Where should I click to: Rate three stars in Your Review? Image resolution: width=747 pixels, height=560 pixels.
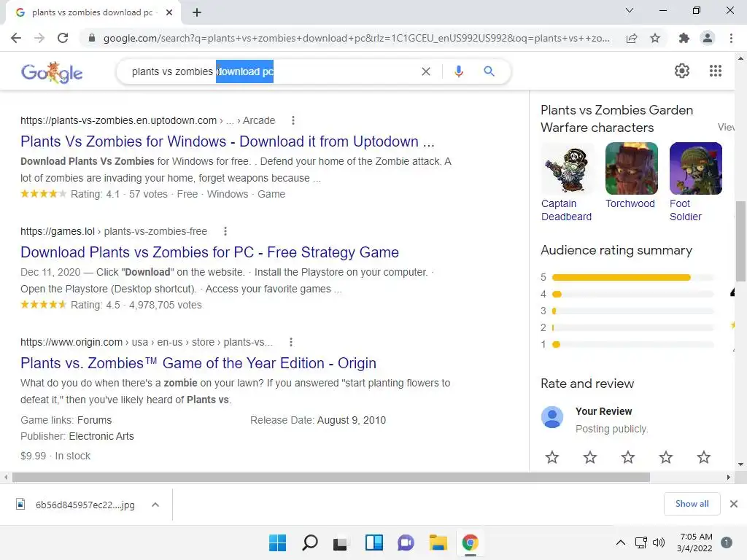[x=628, y=457]
